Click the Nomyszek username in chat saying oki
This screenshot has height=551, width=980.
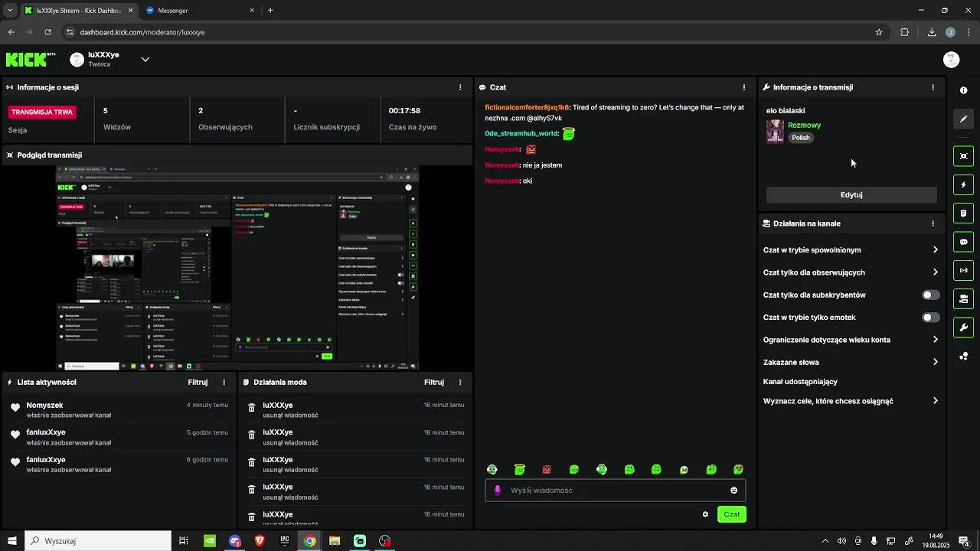pyautogui.click(x=502, y=181)
